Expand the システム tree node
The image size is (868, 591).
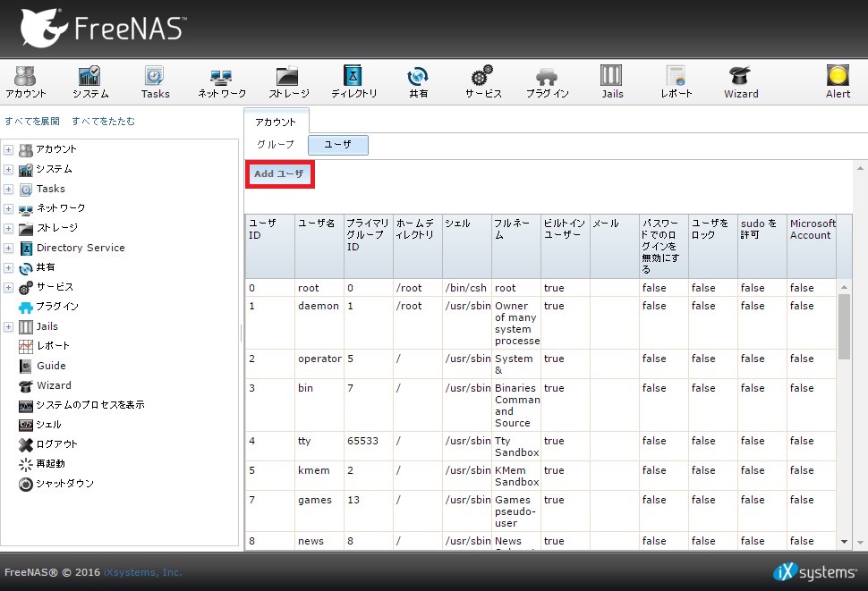(8, 170)
